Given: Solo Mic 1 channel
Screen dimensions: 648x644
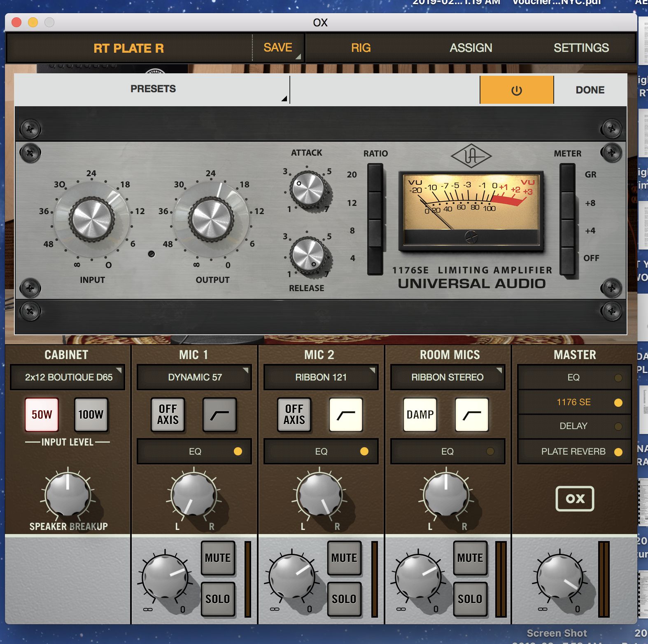Looking at the screenshot, I should coord(218,599).
